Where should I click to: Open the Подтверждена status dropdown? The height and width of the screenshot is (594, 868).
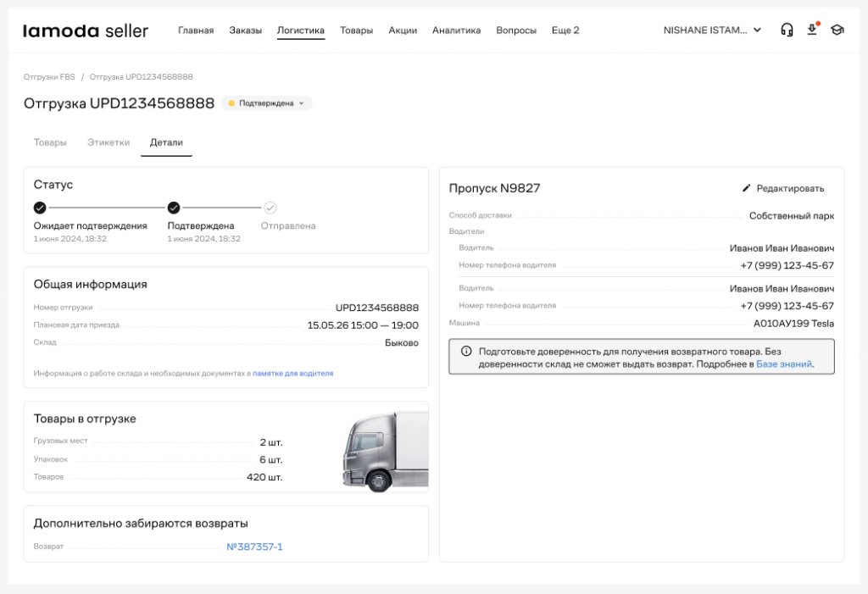266,103
